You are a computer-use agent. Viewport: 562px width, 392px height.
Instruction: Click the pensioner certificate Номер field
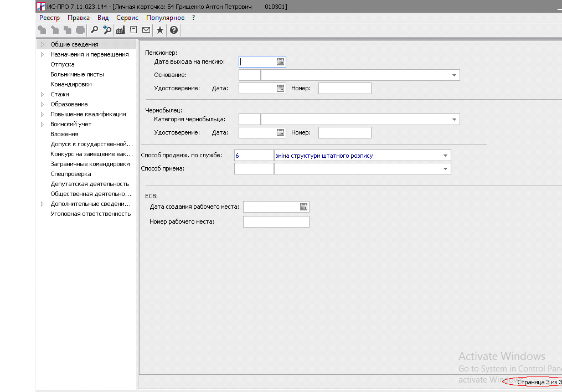[345, 88]
